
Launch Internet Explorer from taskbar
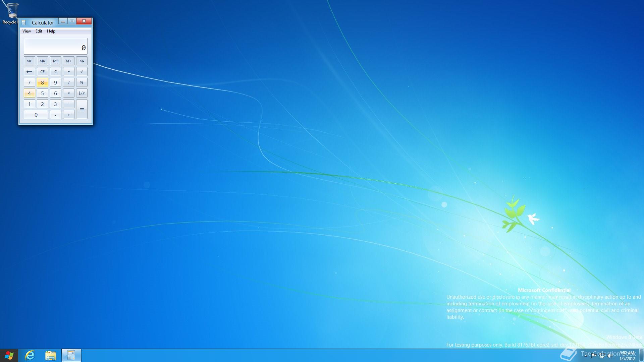[30, 355]
